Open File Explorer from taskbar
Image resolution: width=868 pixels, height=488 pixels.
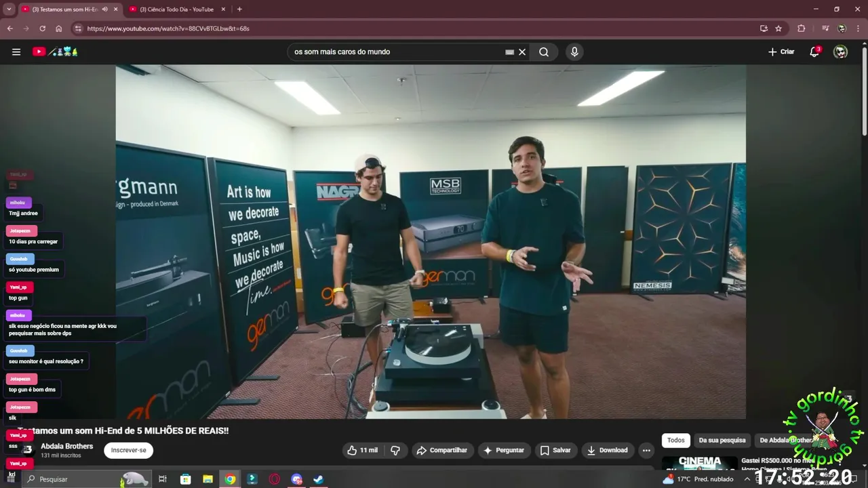click(x=208, y=479)
